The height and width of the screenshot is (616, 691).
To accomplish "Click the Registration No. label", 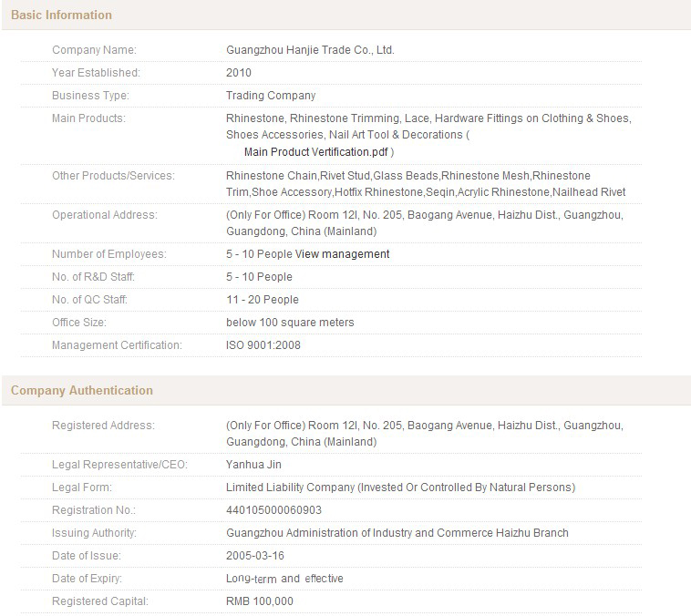I will [x=94, y=510].
